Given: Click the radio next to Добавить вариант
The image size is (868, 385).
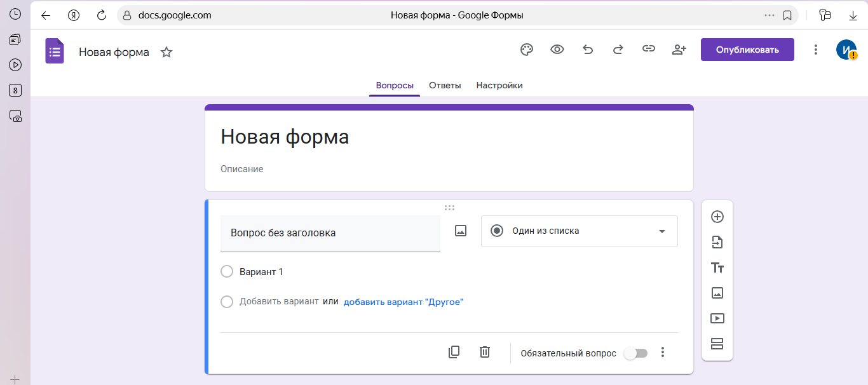Looking at the screenshot, I should (227, 302).
